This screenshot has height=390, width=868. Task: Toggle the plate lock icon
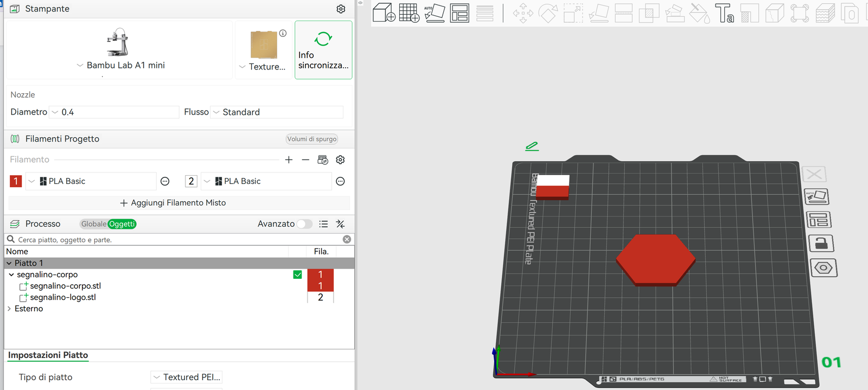pyautogui.click(x=821, y=244)
